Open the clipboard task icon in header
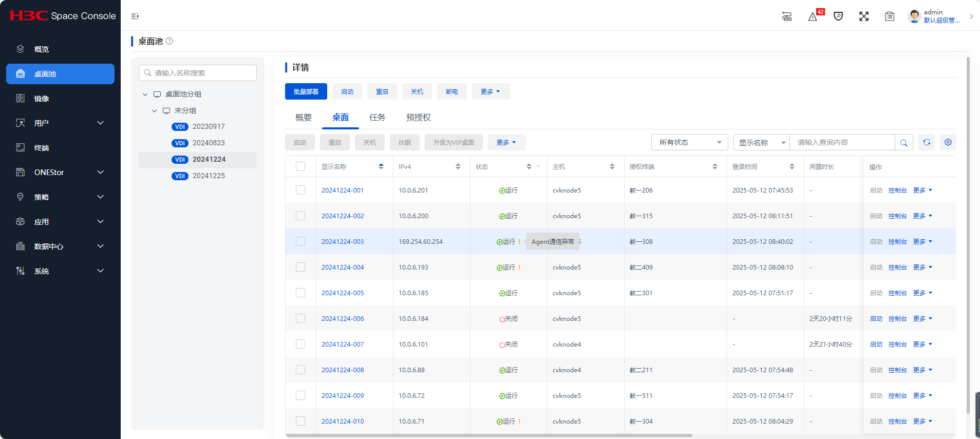Screen dimensions: 980x439 (890, 16)
